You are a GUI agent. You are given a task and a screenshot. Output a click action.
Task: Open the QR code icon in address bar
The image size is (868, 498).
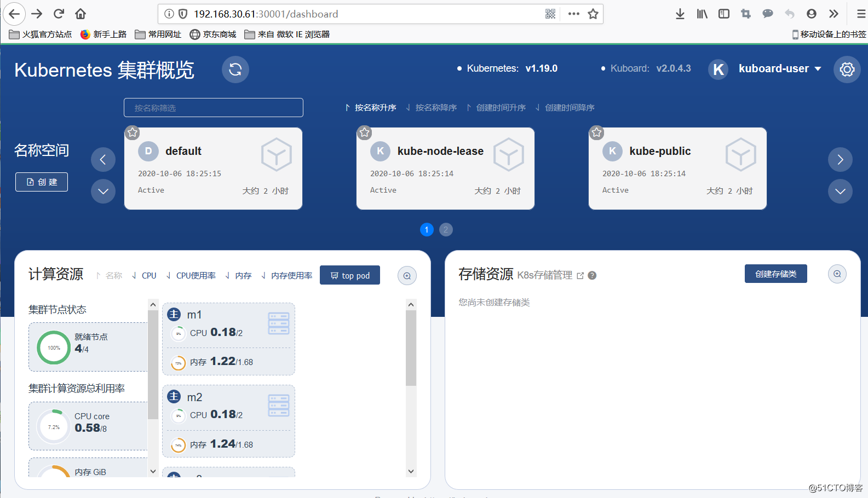[x=550, y=14]
